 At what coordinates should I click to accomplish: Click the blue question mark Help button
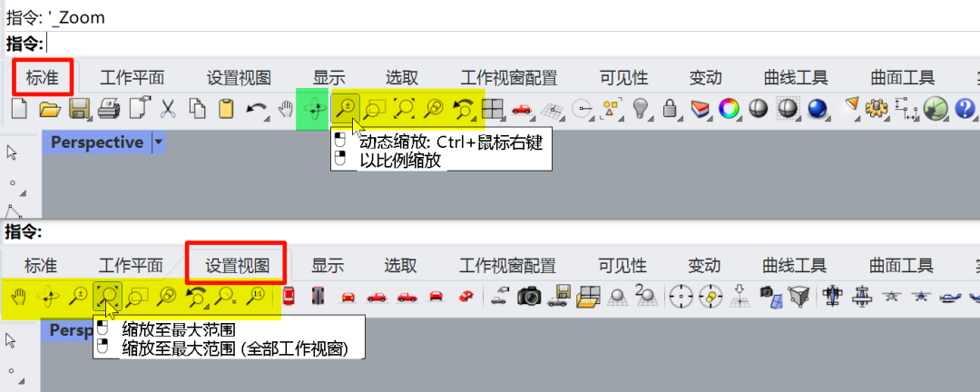point(965,110)
